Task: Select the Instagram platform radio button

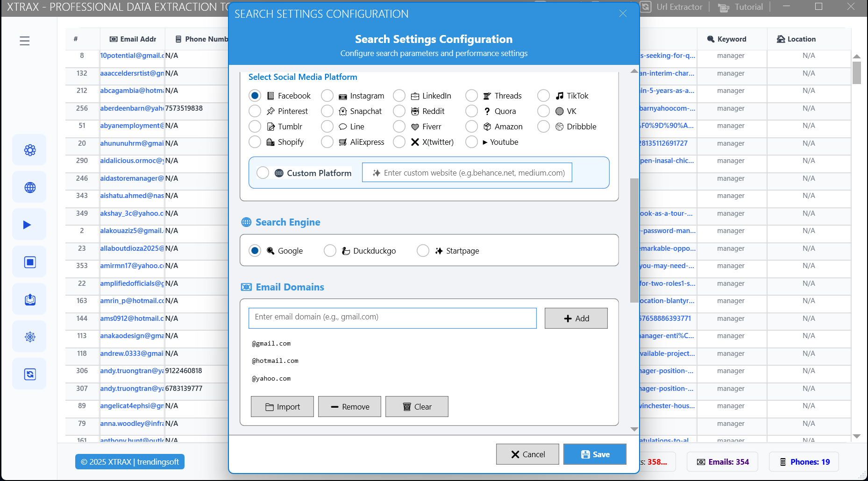Action: [x=327, y=96]
